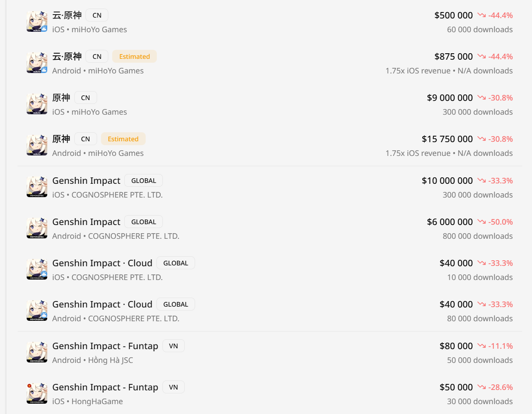Click down-trend arrow beside $6 000 000
Image resolution: width=532 pixels, height=414 pixels.
pos(481,222)
